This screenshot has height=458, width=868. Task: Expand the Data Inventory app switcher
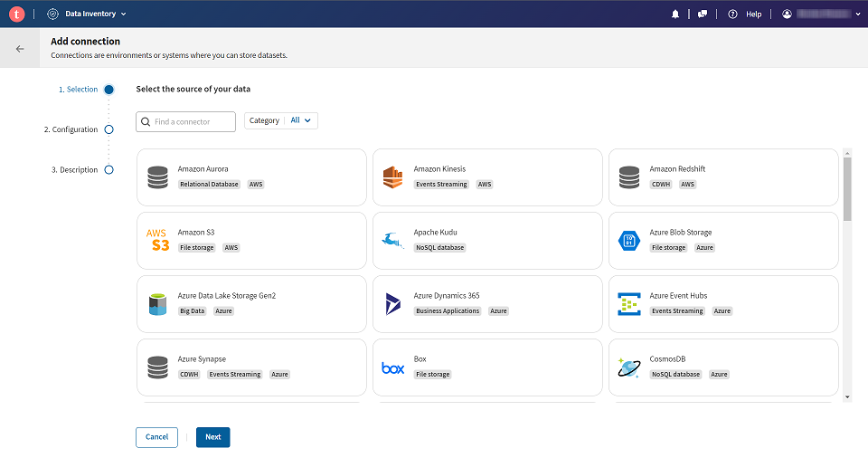pos(88,14)
